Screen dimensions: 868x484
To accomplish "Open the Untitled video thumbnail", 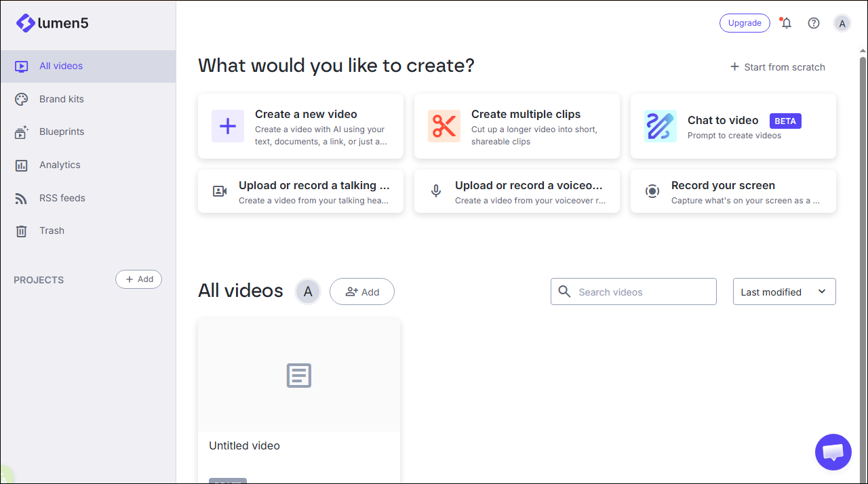I will point(298,375).
